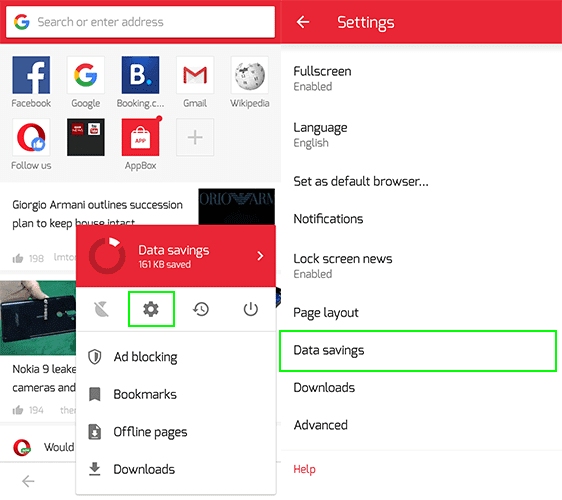
Task: Open the browsing history clock icon
Action: 201,309
